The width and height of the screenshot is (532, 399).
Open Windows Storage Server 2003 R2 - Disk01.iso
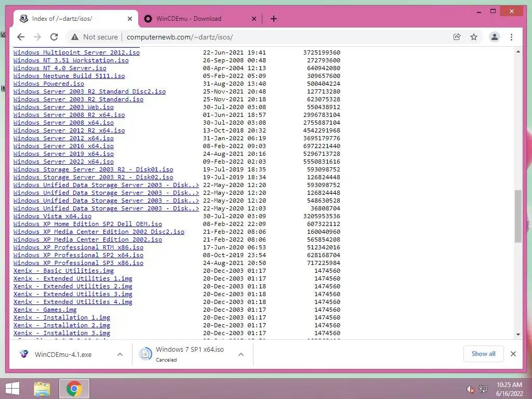94,170
